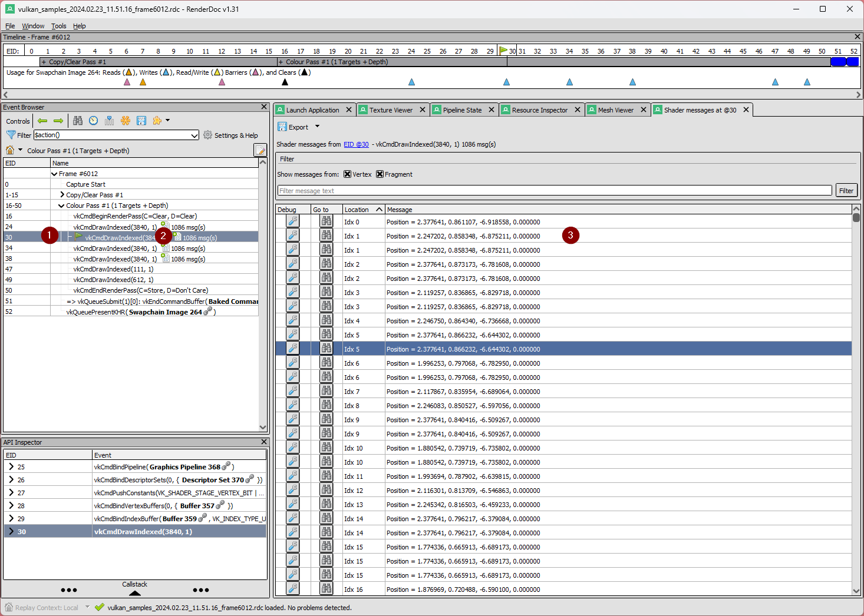Collapse the Frame #6012 tree node
The width and height of the screenshot is (864, 616).
tap(54, 174)
